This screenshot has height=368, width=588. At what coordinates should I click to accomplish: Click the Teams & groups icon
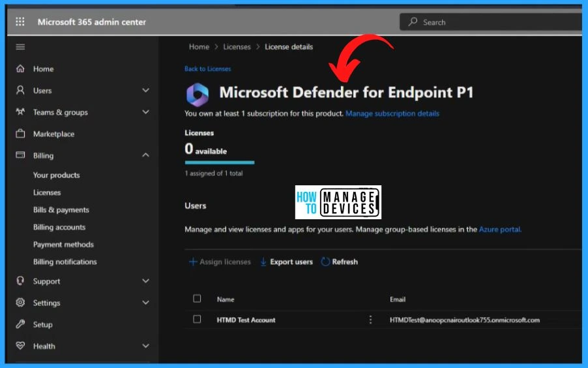click(20, 112)
